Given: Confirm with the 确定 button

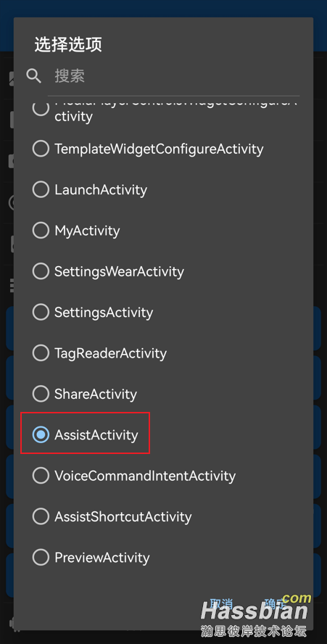Looking at the screenshot, I should pos(276,603).
